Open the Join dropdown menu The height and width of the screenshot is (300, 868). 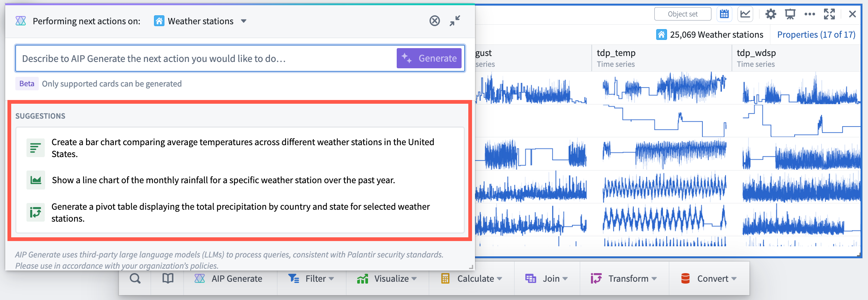[x=547, y=278]
